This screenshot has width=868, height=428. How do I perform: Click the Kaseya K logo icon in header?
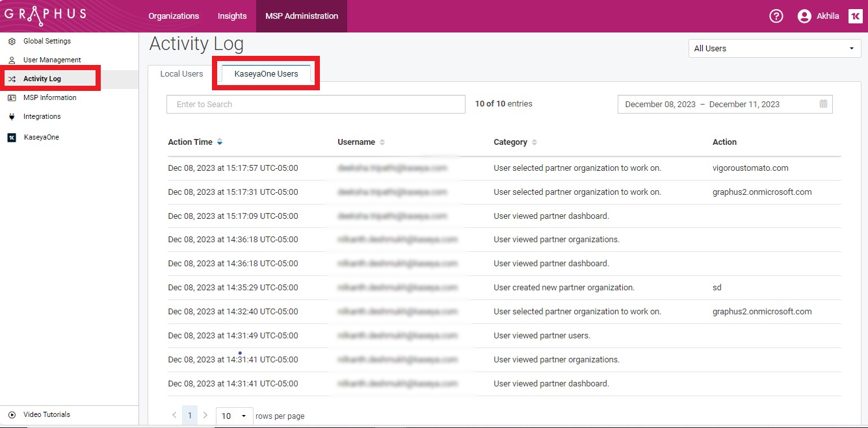[856, 16]
